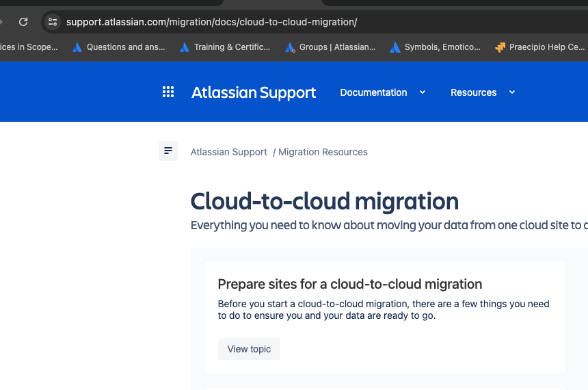The width and height of the screenshot is (588, 390).
Task: Expand the Resources chevron arrow
Action: click(512, 92)
